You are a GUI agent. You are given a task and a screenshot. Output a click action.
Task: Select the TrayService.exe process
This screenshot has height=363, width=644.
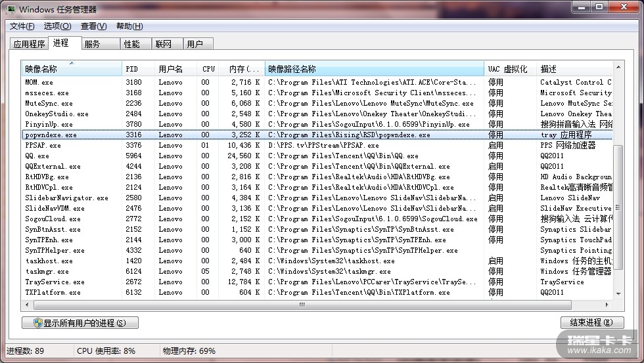click(317, 282)
